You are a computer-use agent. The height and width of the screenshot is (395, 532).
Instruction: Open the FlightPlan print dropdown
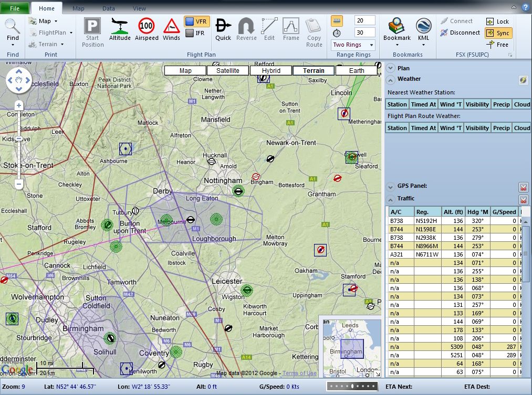tap(50, 33)
